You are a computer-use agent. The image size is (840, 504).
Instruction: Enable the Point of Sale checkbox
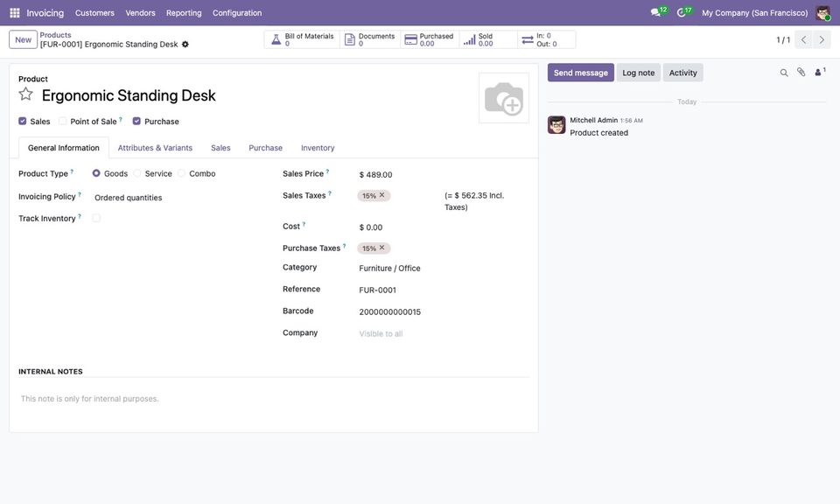tap(63, 121)
